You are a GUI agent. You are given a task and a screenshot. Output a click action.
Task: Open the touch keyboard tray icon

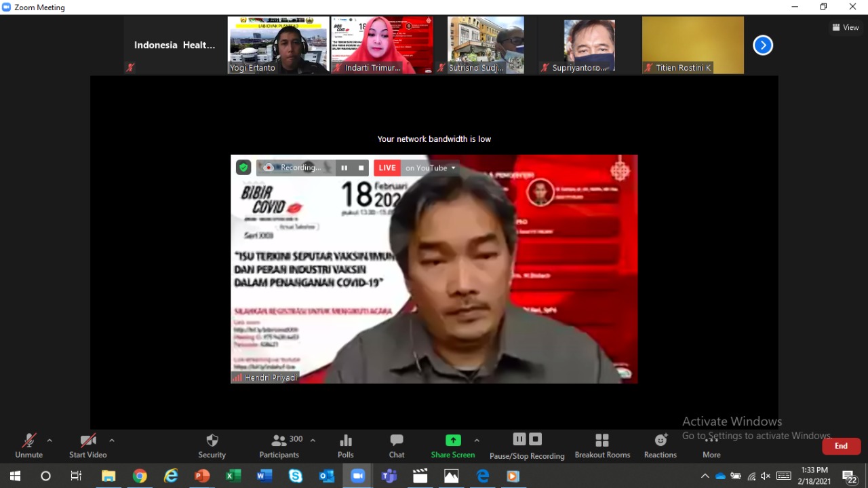(x=784, y=476)
